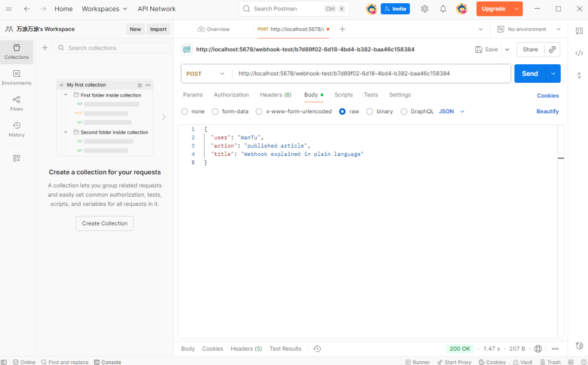Viewport: 588px width, 365px height.
Task: Click the copy link icon beside Share
Action: tap(552, 50)
